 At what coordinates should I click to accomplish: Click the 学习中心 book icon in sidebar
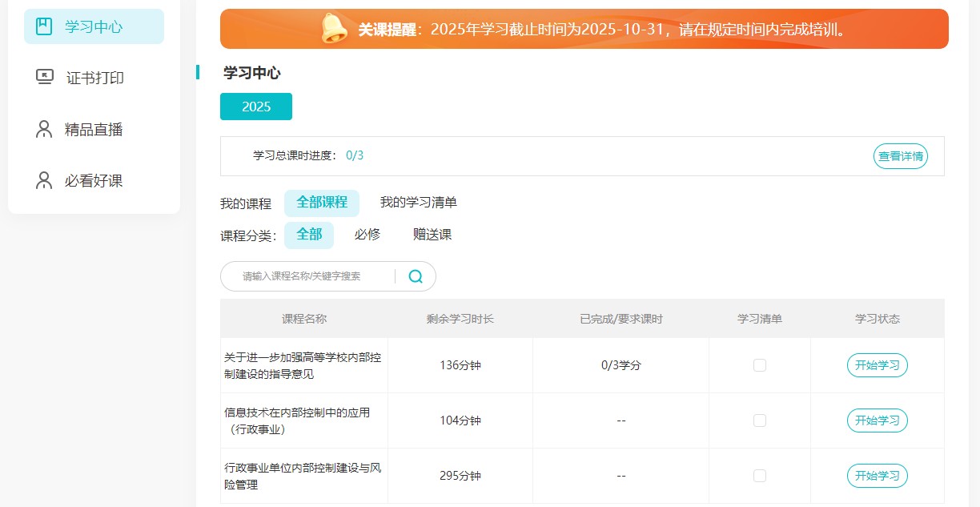pyautogui.click(x=45, y=26)
